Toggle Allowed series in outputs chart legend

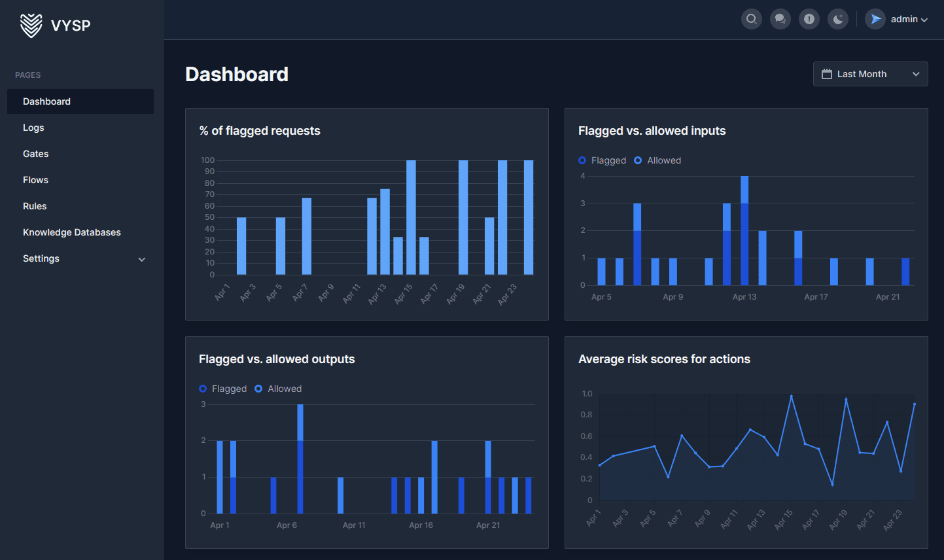278,389
